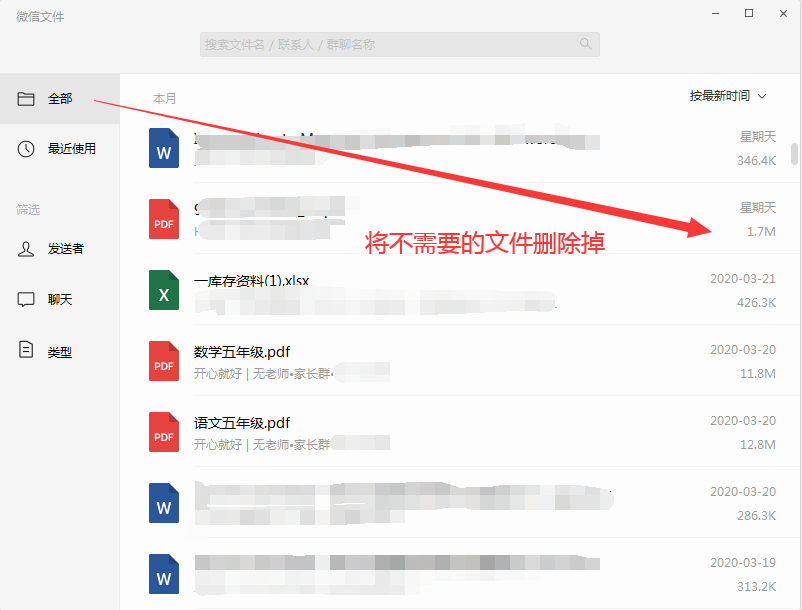
Task: Open the 数学五年级.pdf PDF icon
Action: click(x=164, y=361)
